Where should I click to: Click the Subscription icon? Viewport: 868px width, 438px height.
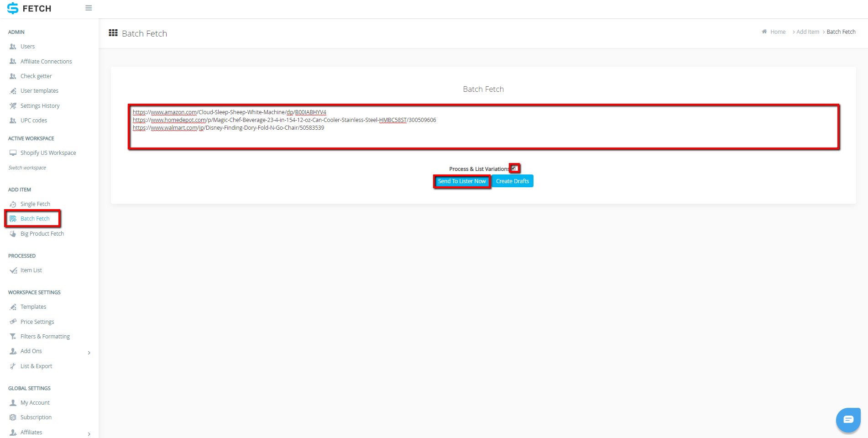click(13, 417)
